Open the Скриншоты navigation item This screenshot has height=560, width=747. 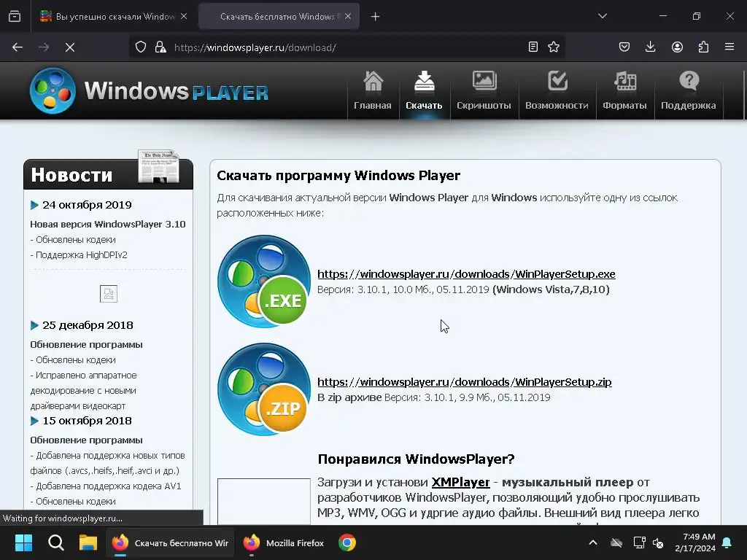484,91
